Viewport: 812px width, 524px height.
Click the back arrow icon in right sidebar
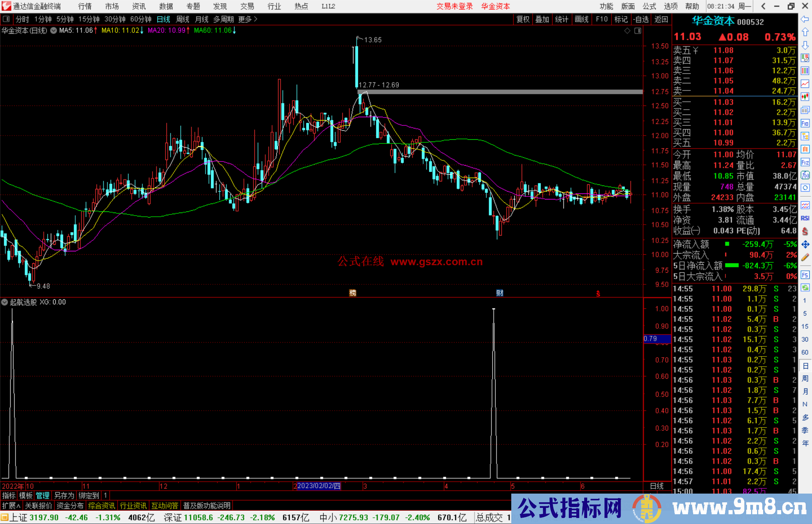click(805, 19)
